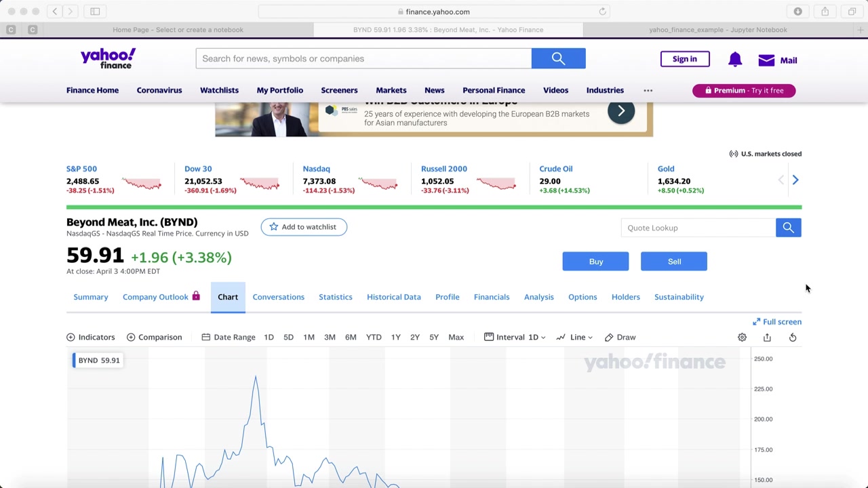Open Safari downloads

(x=798, y=12)
